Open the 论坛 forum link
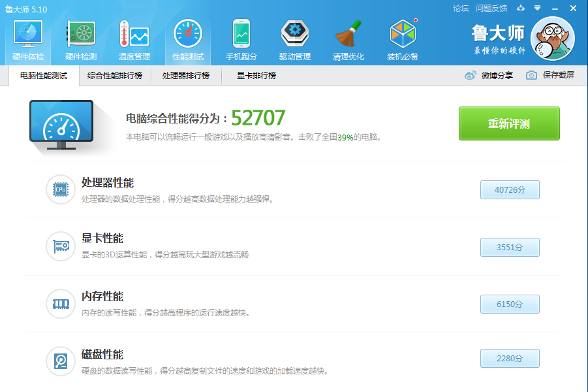This screenshot has height=392, width=588. coord(461,8)
